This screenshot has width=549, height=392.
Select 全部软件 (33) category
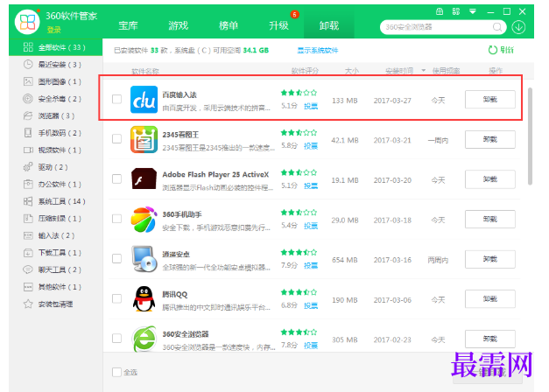click(56, 47)
